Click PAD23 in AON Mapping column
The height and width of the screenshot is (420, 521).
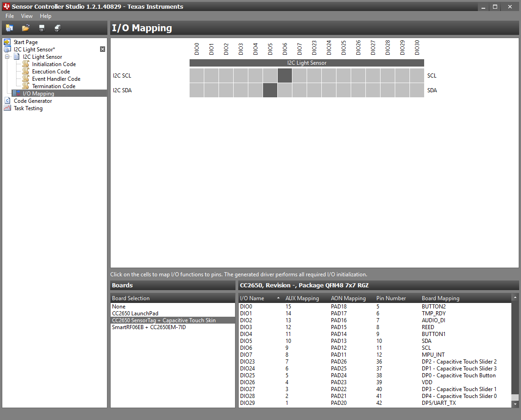tap(339, 382)
